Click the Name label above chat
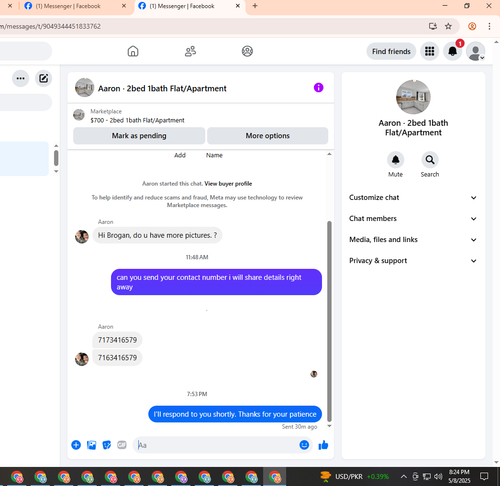Viewport: 500px width, 486px height. click(x=214, y=155)
